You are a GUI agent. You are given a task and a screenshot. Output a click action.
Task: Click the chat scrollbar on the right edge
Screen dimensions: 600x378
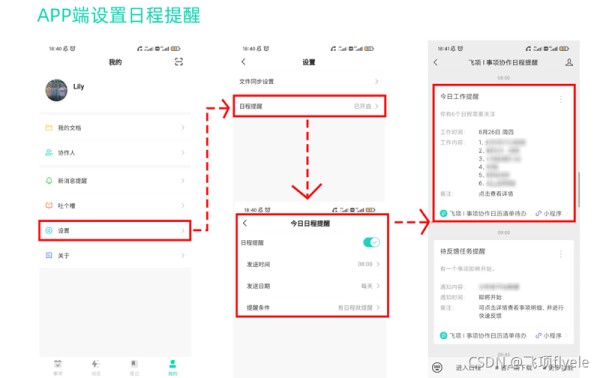[579, 189]
